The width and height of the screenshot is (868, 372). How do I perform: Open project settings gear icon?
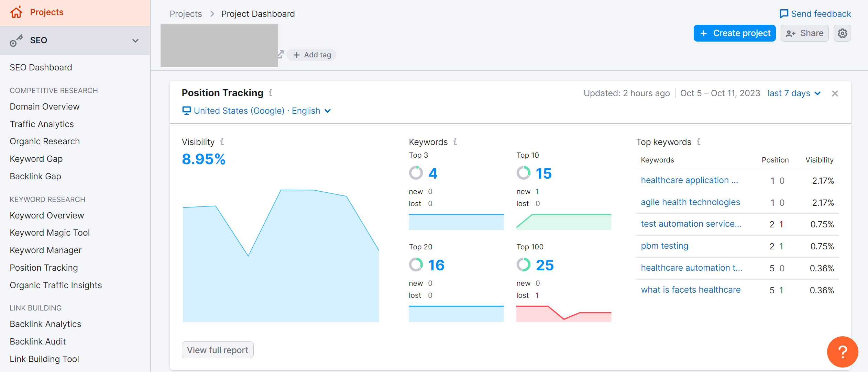click(x=842, y=33)
